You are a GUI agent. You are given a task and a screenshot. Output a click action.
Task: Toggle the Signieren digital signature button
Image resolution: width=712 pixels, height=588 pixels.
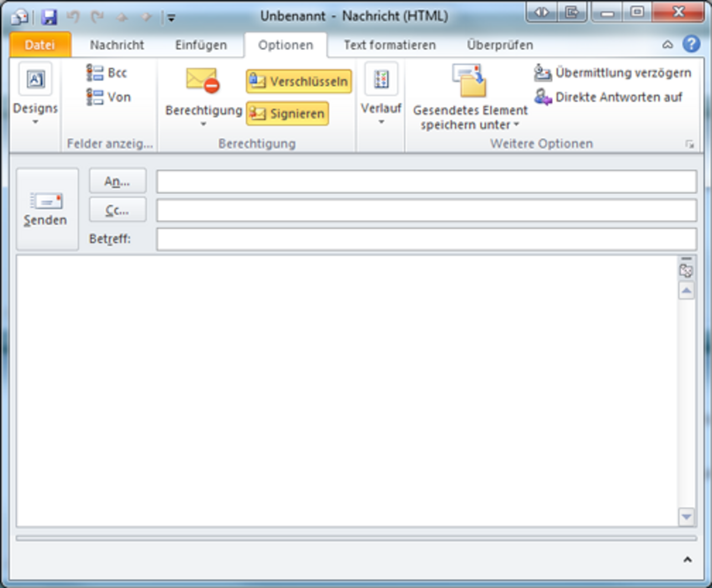[x=288, y=113]
